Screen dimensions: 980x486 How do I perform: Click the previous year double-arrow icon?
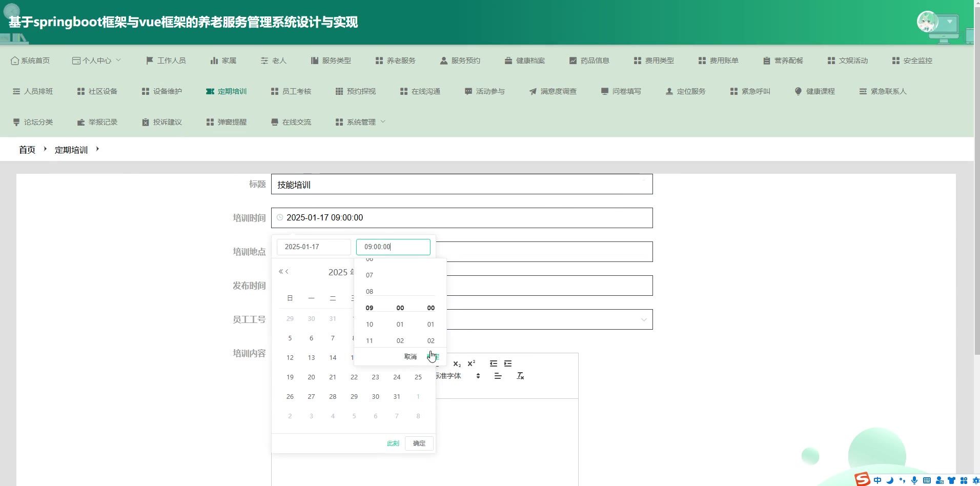280,272
